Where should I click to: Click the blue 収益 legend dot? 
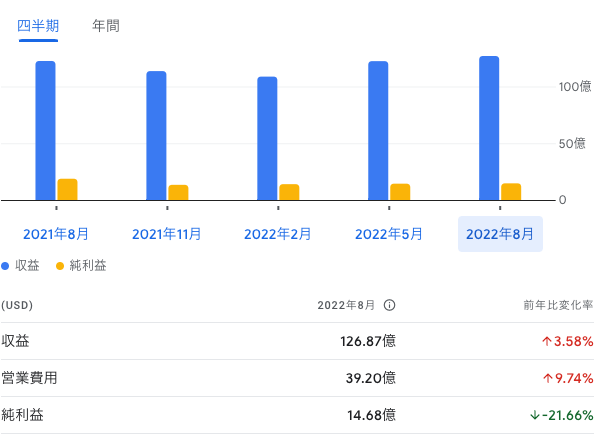click(5, 266)
